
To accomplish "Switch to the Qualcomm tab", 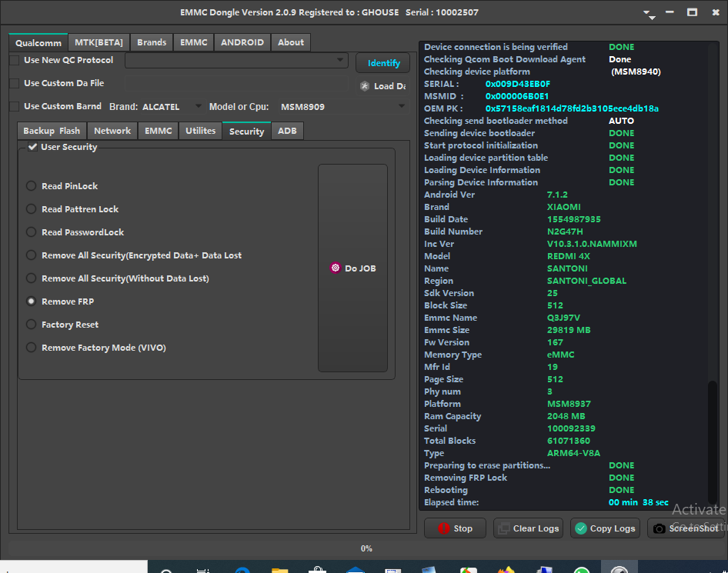I will click(x=38, y=42).
